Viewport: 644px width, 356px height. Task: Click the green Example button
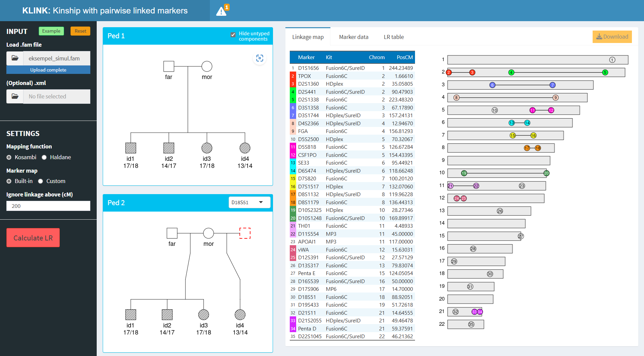pyautogui.click(x=51, y=31)
